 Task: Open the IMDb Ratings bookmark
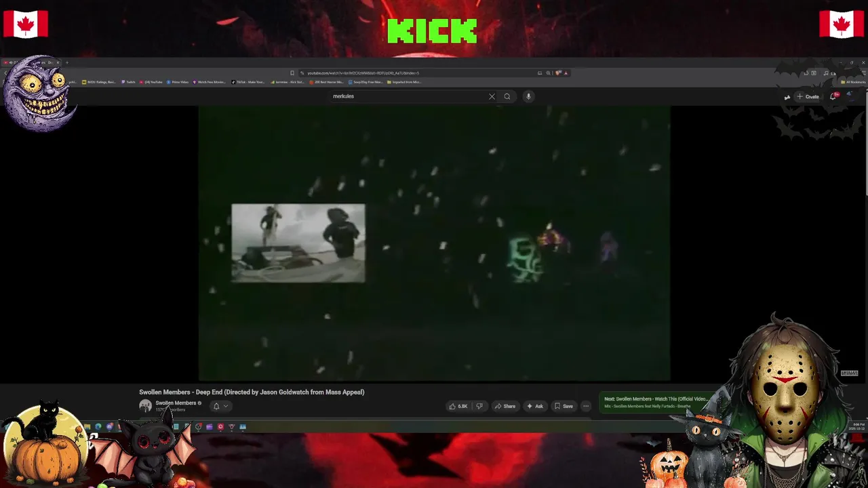(x=99, y=82)
